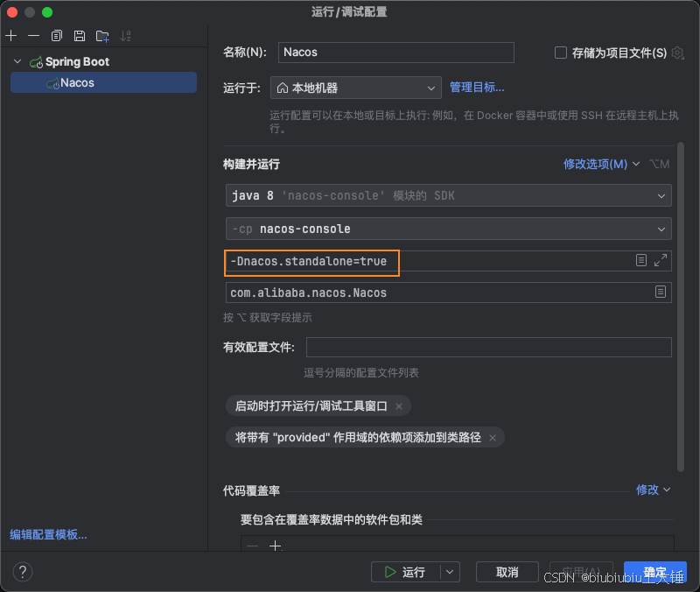Open the run button dropdown arrow

click(x=450, y=572)
